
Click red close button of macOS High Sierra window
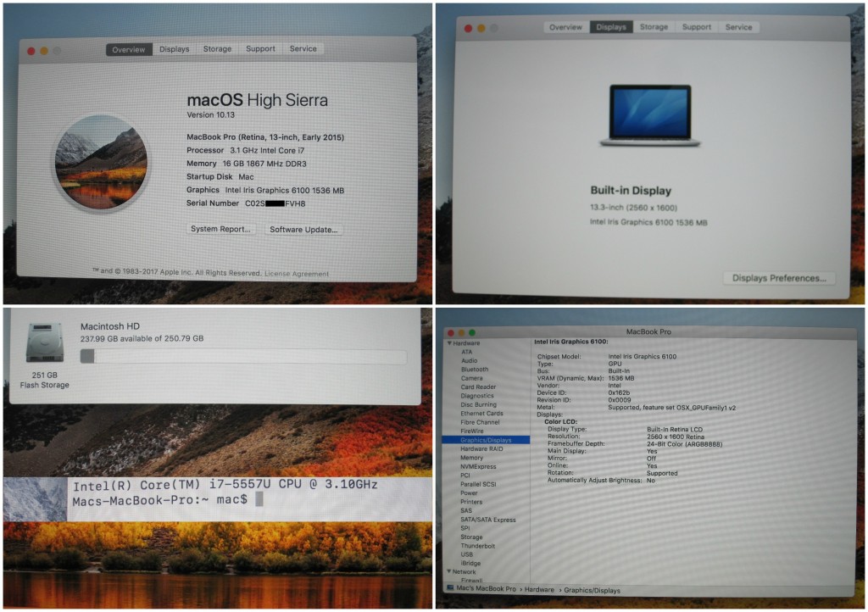pos(31,51)
